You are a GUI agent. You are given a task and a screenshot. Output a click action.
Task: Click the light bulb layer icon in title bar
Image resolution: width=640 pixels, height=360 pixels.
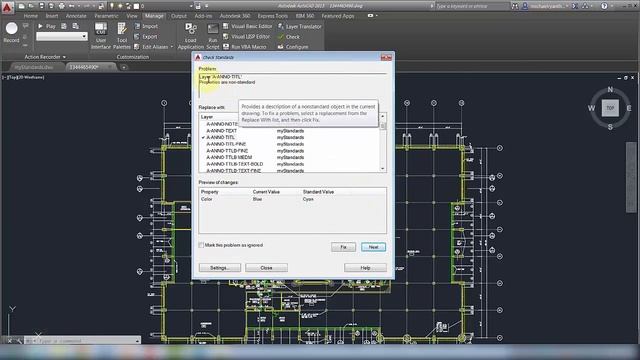point(112,6)
